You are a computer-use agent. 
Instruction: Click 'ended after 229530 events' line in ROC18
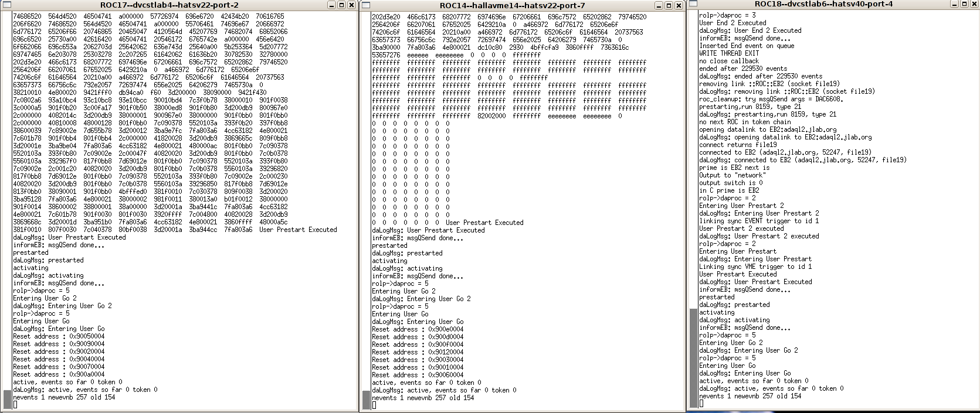pos(743,69)
